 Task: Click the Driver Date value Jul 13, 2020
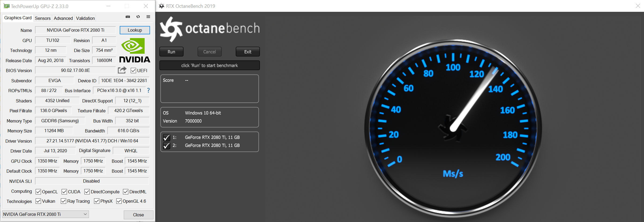(x=55, y=151)
